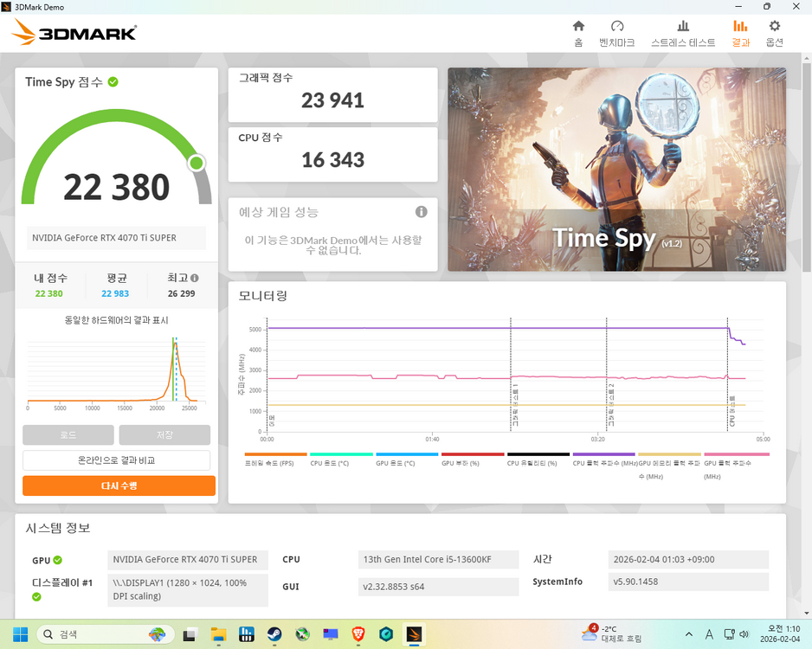
Task: Click the info icon beside 예상 게임 성능
Action: 422,211
